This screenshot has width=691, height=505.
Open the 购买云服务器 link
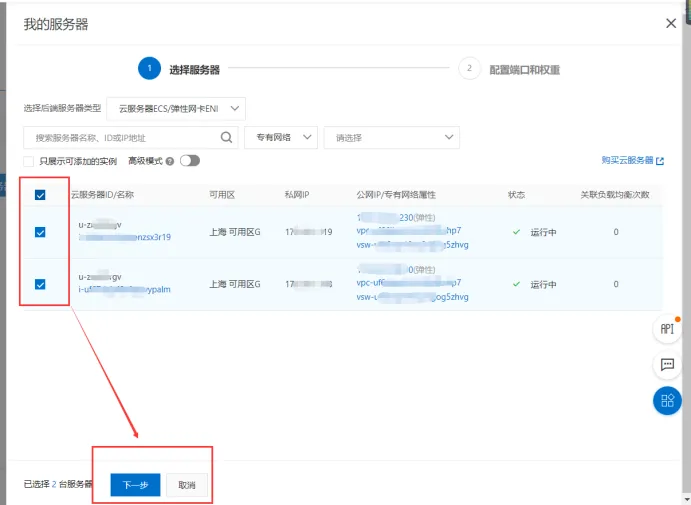pos(628,160)
